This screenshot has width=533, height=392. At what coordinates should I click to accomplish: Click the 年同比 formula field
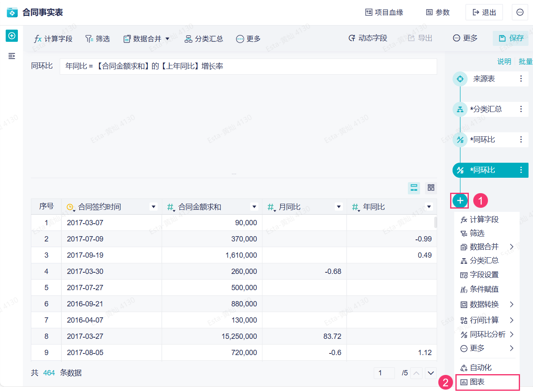click(x=248, y=66)
